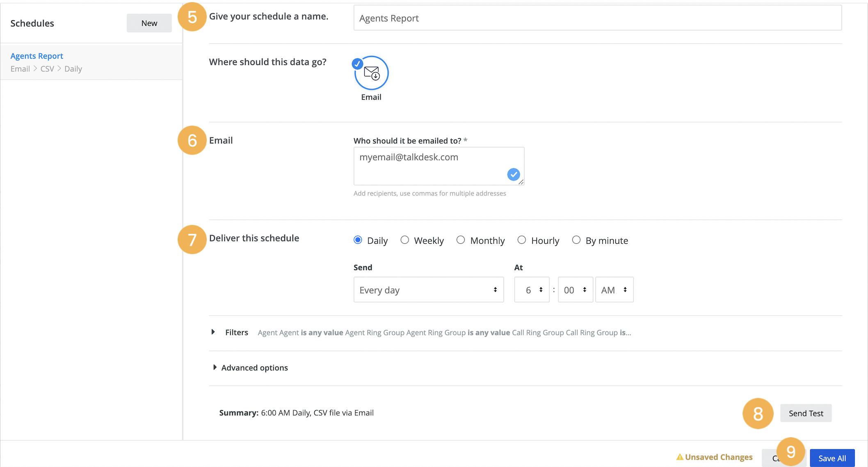Click the Email > CSV > Daily breadcrumb text

pyautogui.click(x=46, y=69)
